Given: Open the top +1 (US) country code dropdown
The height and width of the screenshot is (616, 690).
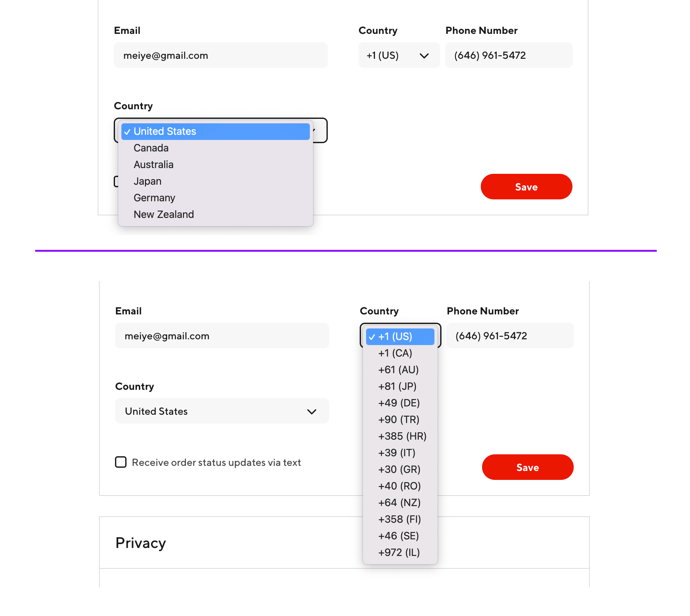Looking at the screenshot, I should pos(399,55).
